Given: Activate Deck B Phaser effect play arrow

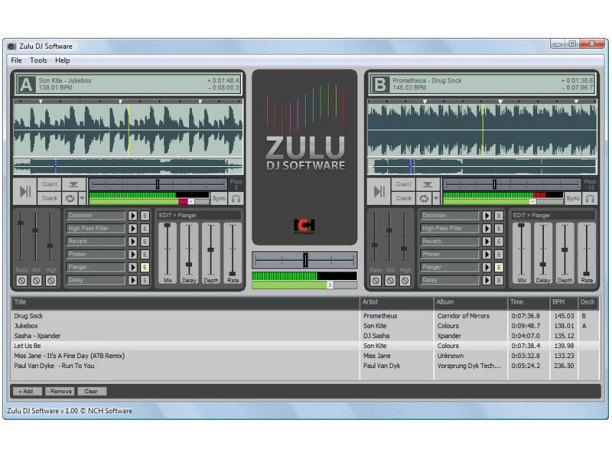Looking at the screenshot, I should pyautogui.click(x=487, y=254).
